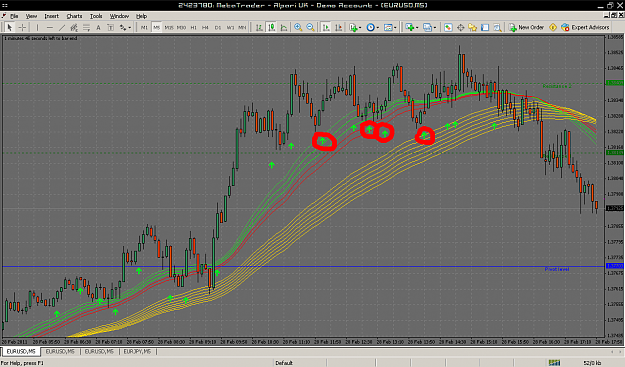The image size is (625, 367).
Task: Select the W1 weekly timeframe
Action: click(230, 27)
